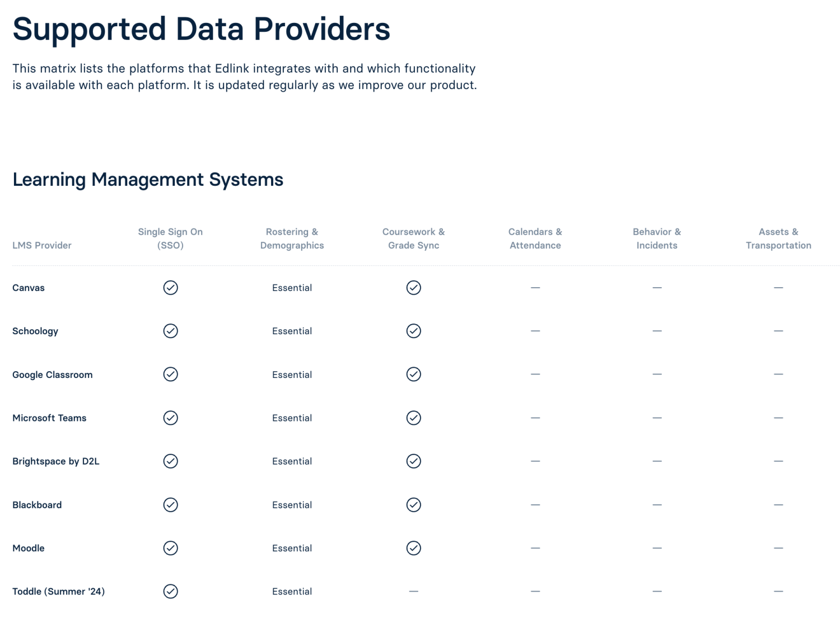Click the Supported Data Providers page title

coord(201,29)
